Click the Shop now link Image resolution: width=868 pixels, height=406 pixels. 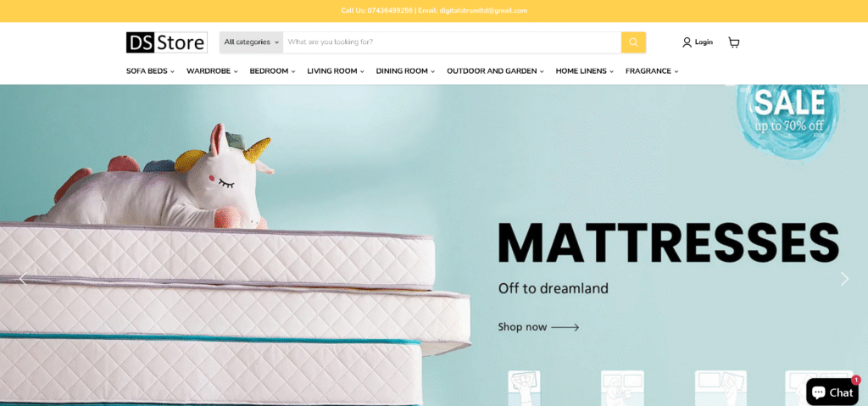(538, 327)
